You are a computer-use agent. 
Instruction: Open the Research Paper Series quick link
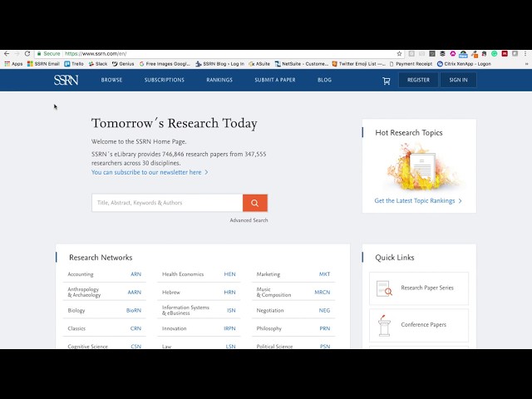coord(419,288)
